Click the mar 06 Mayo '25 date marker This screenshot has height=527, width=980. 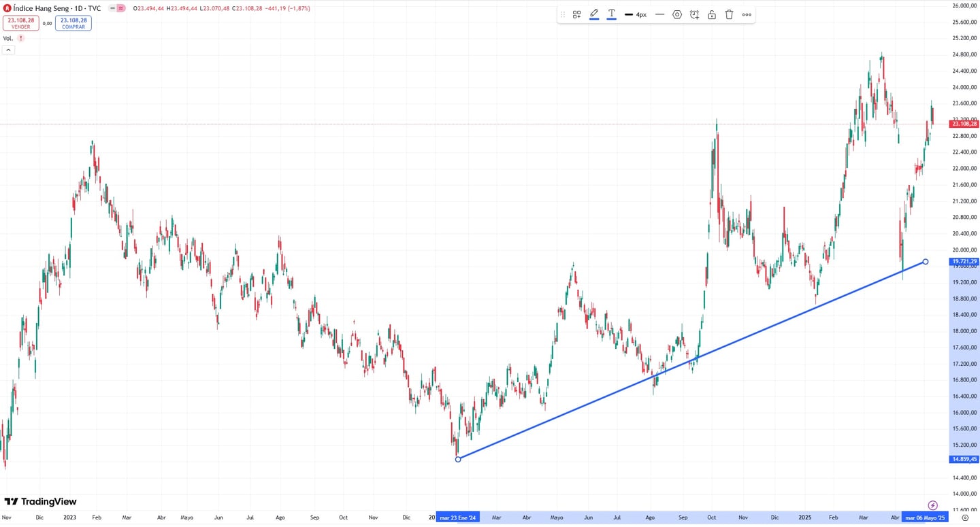926,517
